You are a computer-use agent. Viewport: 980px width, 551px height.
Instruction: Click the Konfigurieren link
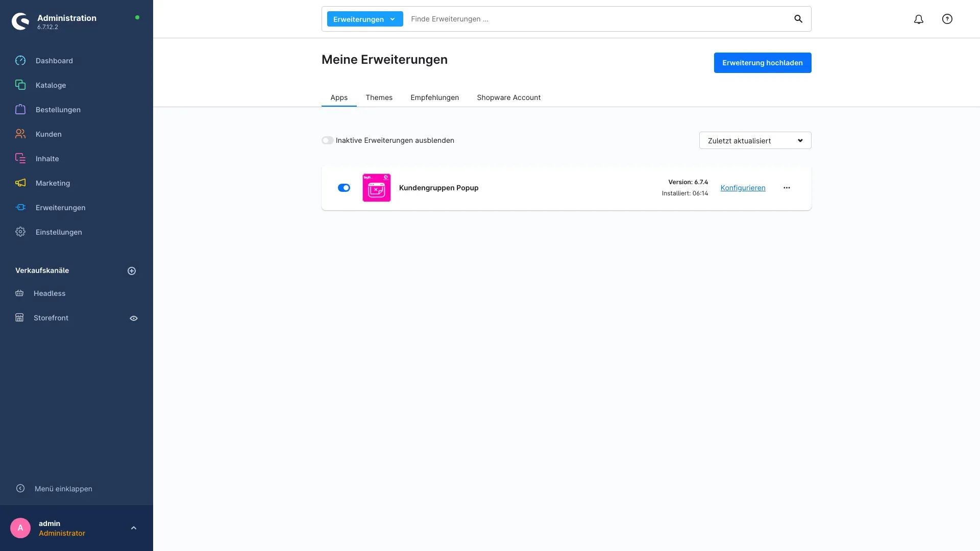pyautogui.click(x=743, y=188)
